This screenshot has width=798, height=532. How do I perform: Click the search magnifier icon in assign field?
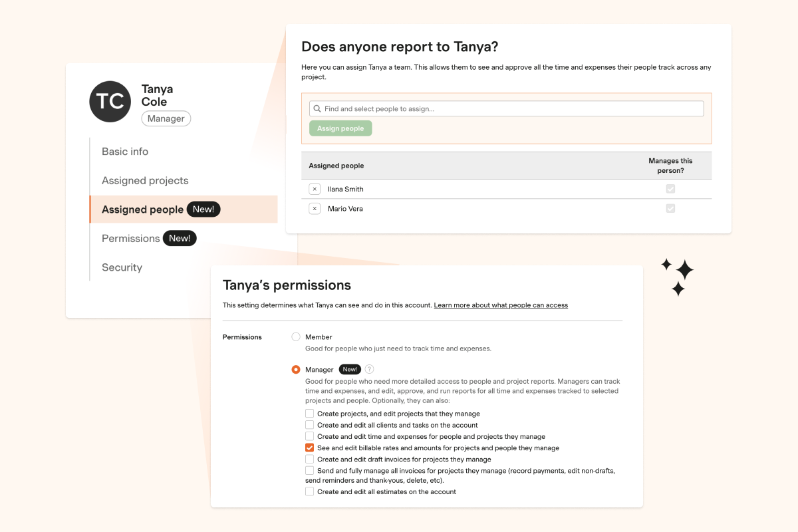coord(317,108)
